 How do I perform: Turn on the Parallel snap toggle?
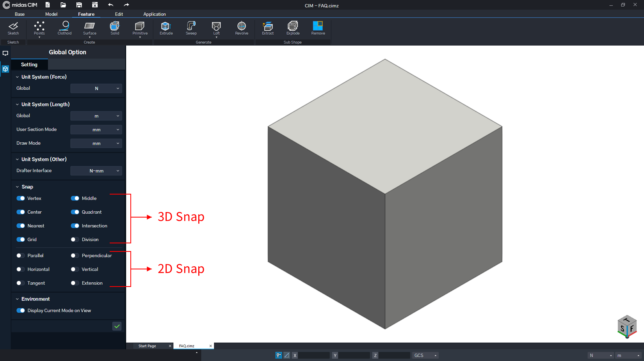[x=20, y=255]
